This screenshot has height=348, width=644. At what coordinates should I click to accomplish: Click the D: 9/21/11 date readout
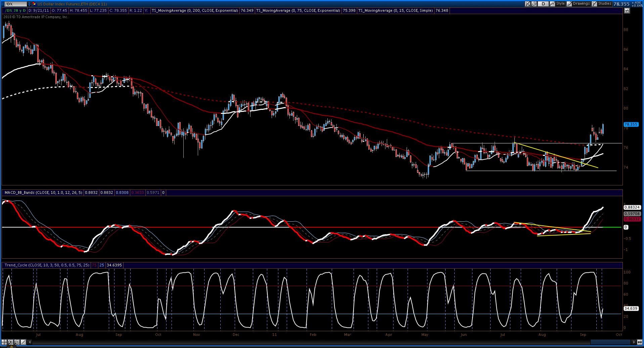click(38, 10)
